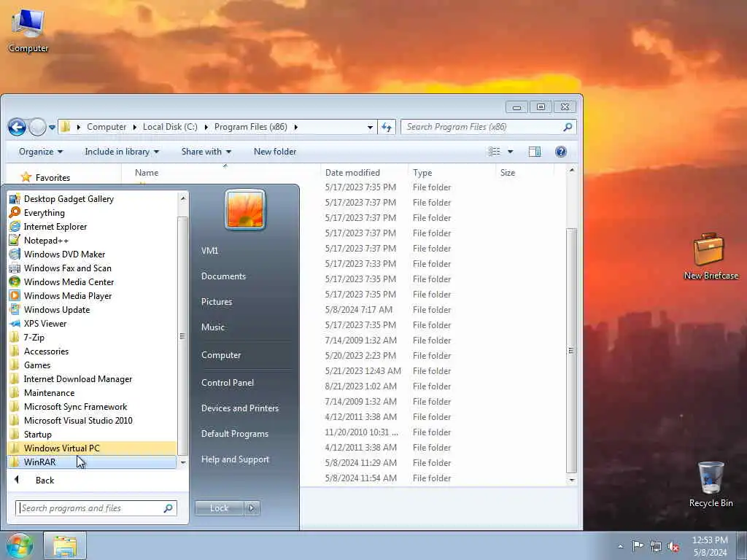Expand the 7-Zip program folder
Image resolution: width=747 pixels, height=560 pixels.
tap(91, 337)
